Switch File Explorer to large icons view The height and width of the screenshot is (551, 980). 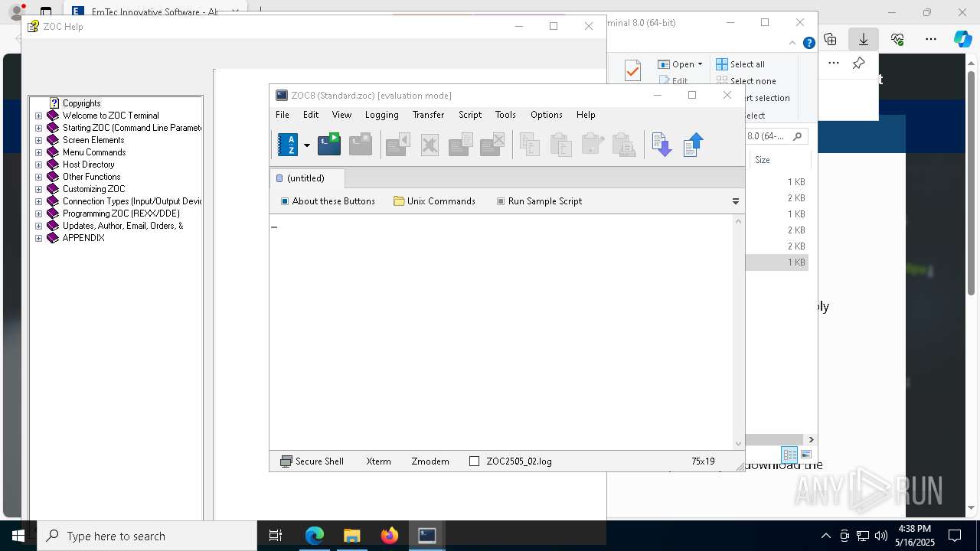point(805,455)
